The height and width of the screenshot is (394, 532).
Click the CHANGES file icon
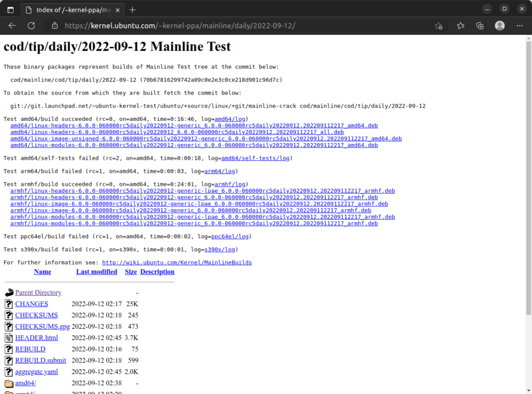[9, 304]
